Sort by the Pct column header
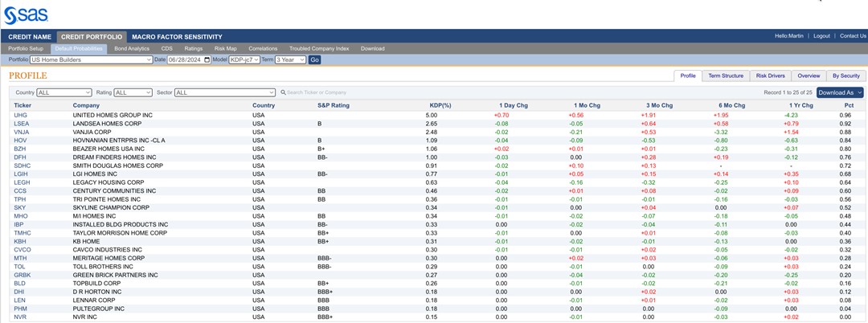This screenshot has width=868, height=323. point(849,105)
